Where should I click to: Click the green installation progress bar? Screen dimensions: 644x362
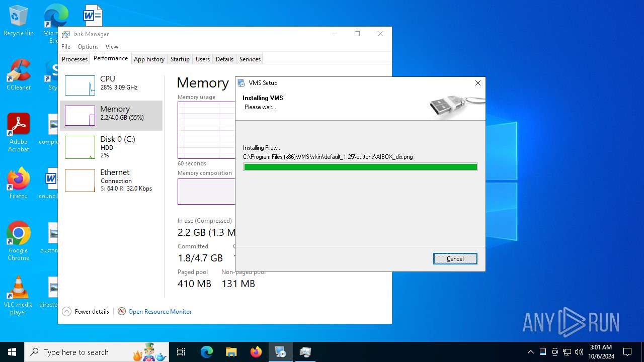(x=360, y=167)
